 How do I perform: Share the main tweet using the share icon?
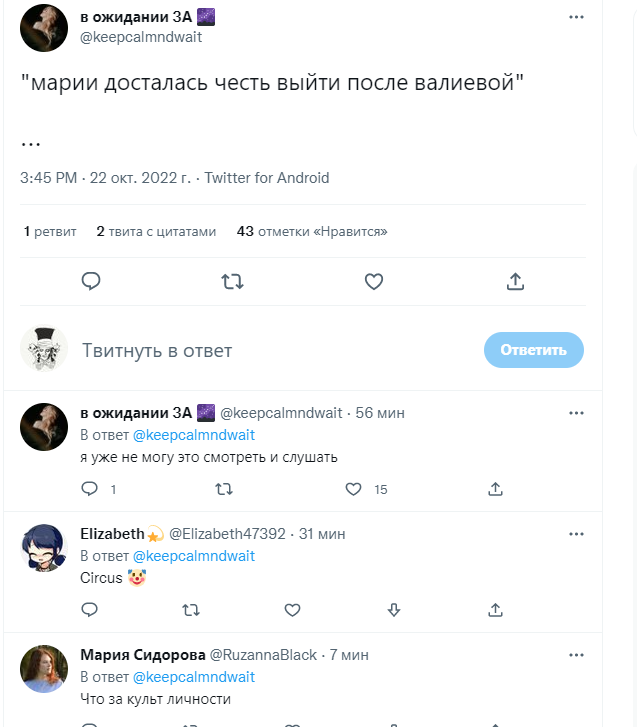point(515,282)
